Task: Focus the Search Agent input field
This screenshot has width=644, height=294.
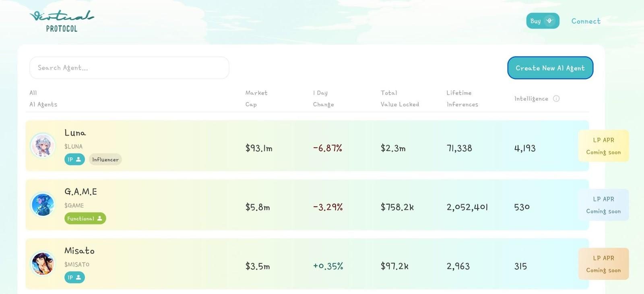Action: (129, 68)
